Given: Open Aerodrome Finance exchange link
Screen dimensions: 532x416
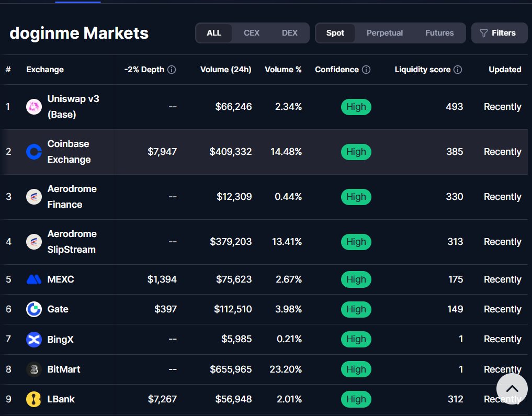Looking at the screenshot, I should pos(72,197).
